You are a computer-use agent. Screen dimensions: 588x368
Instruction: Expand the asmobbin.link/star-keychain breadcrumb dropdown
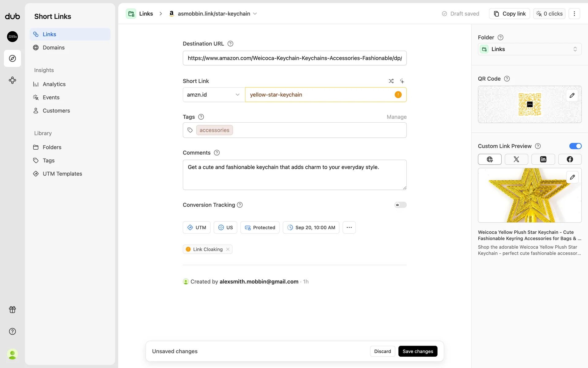255,14
